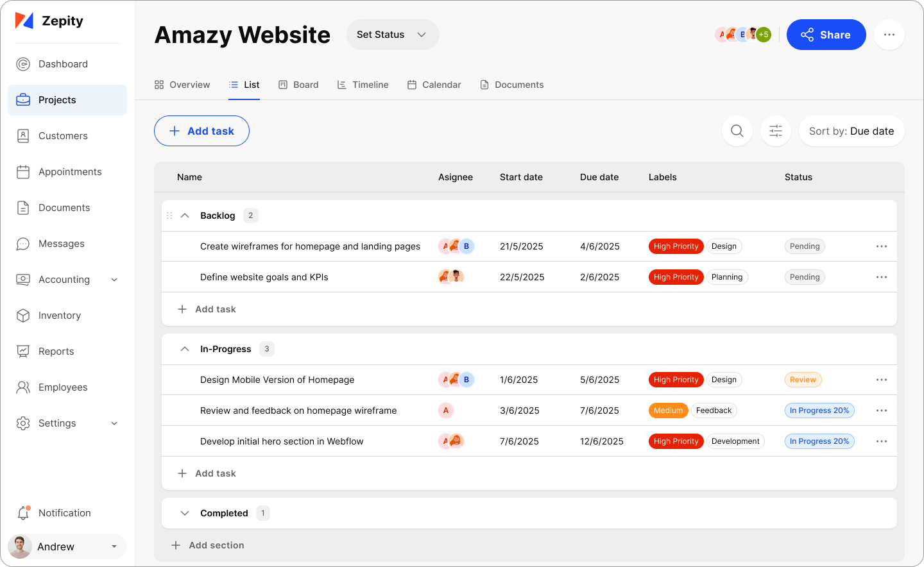
Task: Open the filter options icon
Action: pyautogui.click(x=775, y=131)
